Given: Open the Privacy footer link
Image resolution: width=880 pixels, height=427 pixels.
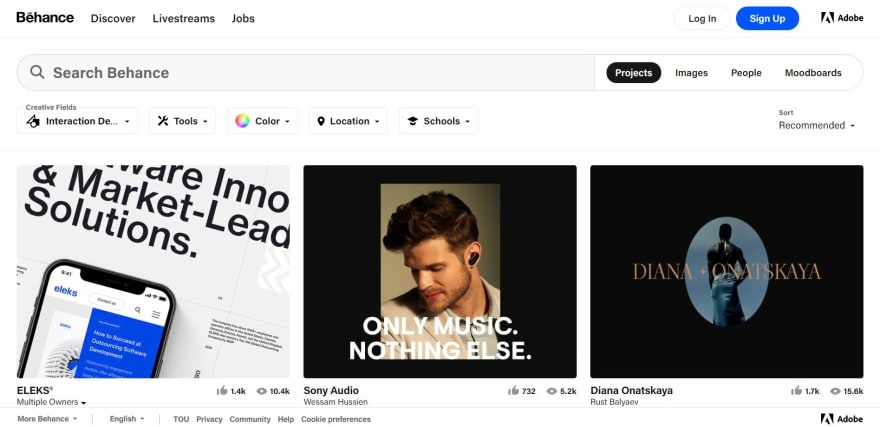Looking at the screenshot, I should tap(209, 419).
